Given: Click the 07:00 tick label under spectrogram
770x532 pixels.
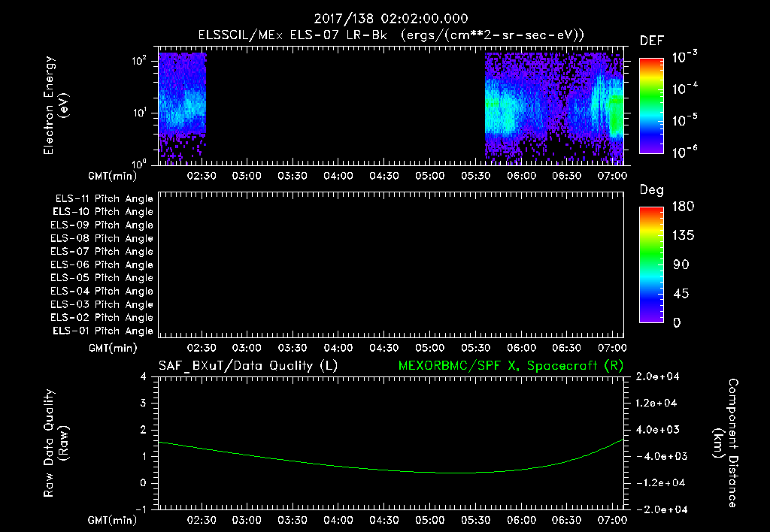Looking at the screenshot, I should point(612,176).
